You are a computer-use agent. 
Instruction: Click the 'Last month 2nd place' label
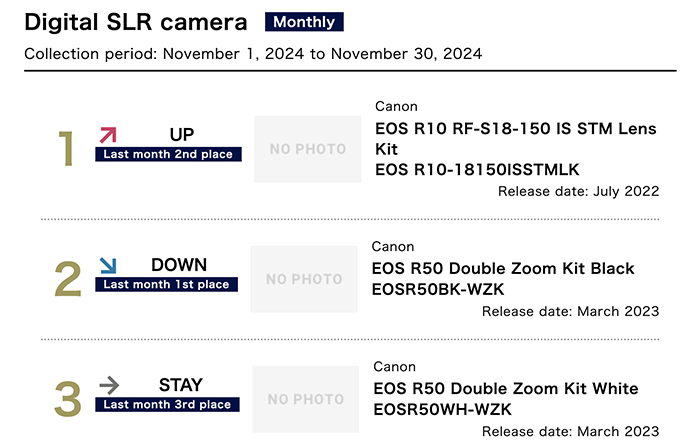click(168, 154)
